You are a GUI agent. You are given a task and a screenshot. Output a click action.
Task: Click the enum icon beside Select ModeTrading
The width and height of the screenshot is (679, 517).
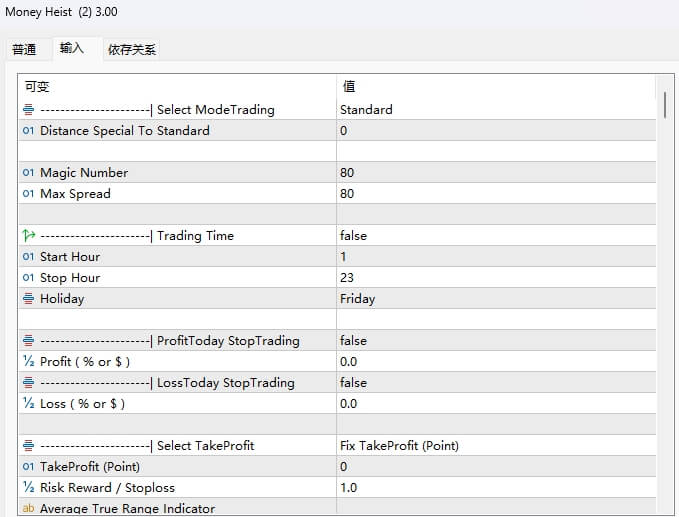click(29, 110)
